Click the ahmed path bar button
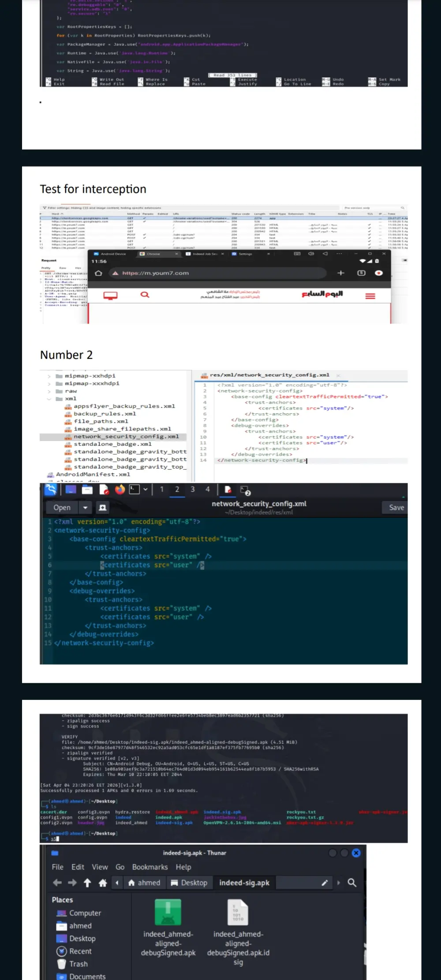The width and height of the screenshot is (441, 980). click(x=144, y=883)
